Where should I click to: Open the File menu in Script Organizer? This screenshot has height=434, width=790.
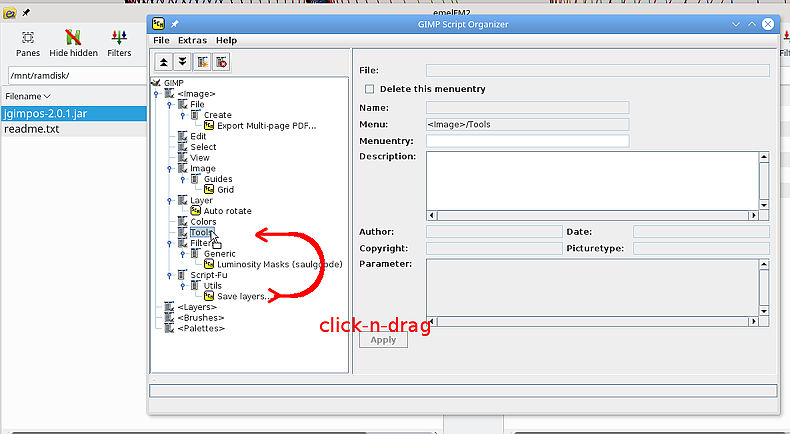tap(161, 40)
